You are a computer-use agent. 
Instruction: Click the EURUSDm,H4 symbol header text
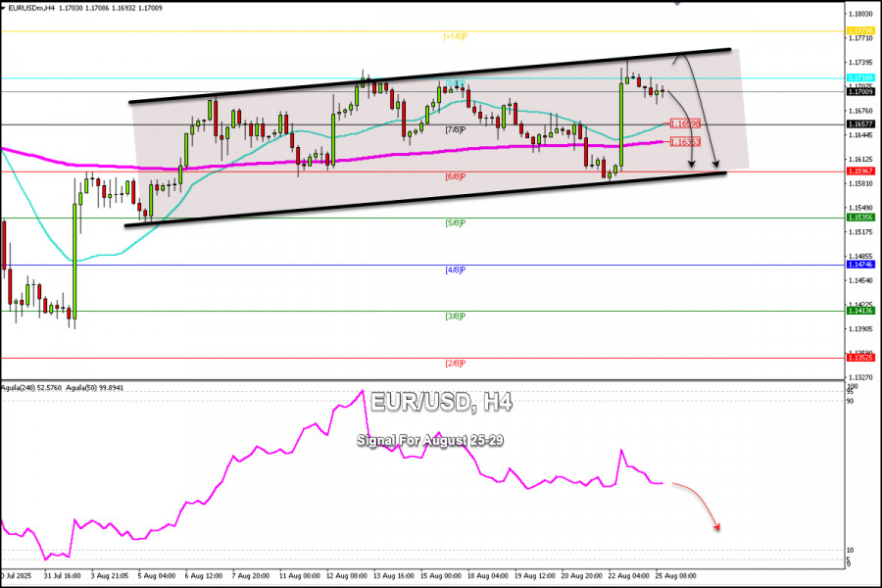coord(31,9)
